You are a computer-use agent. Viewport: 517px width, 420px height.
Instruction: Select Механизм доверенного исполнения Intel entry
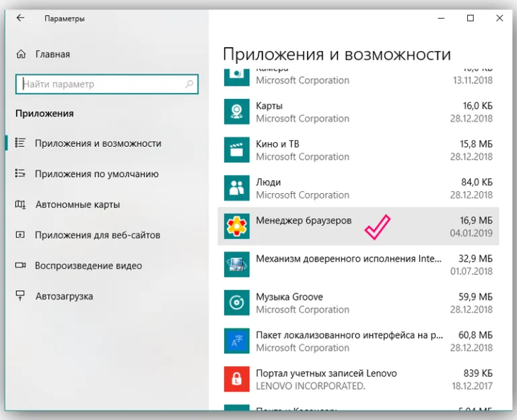pyautogui.click(x=349, y=258)
